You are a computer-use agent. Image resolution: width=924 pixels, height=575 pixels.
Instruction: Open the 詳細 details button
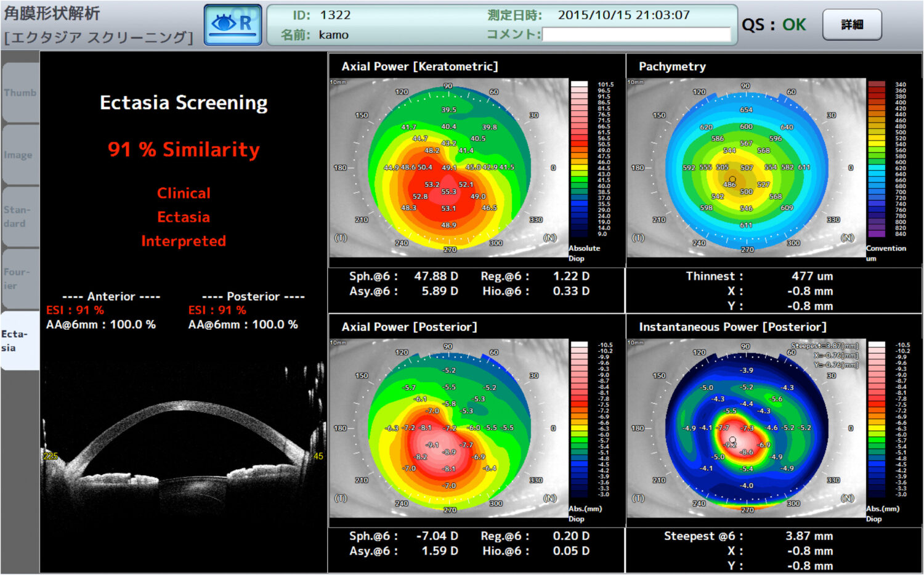[x=852, y=25]
